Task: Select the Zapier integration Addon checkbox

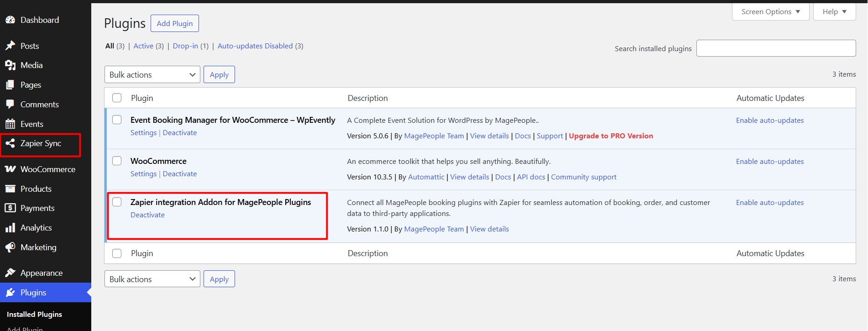Action: [117, 202]
